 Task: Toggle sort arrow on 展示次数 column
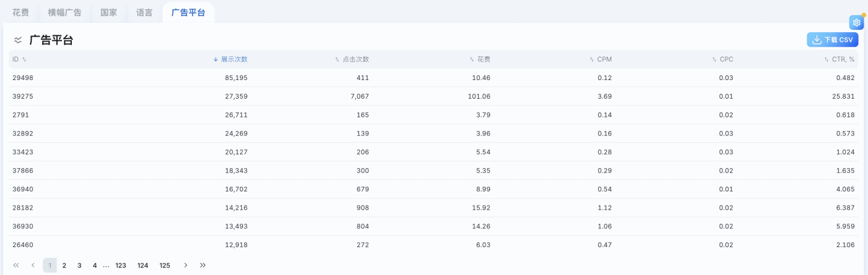pyautogui.click(x=216, y=60)
